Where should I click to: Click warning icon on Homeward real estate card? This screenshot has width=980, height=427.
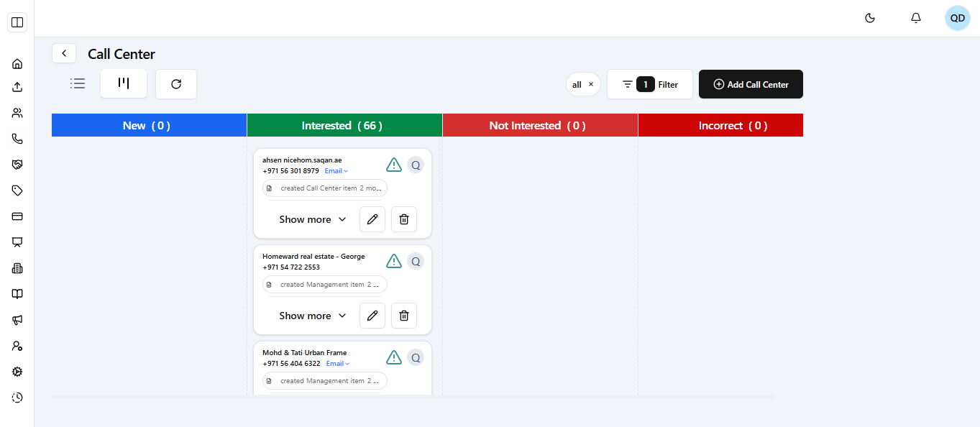(394, 261)
